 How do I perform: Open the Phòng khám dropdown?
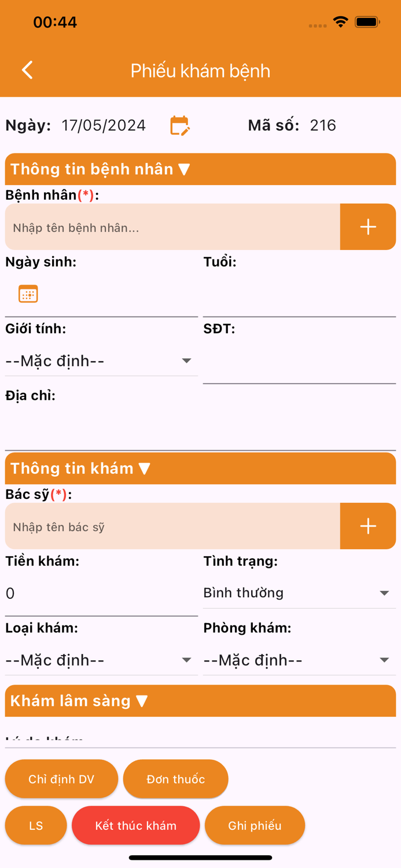click(x=384, y=660)
